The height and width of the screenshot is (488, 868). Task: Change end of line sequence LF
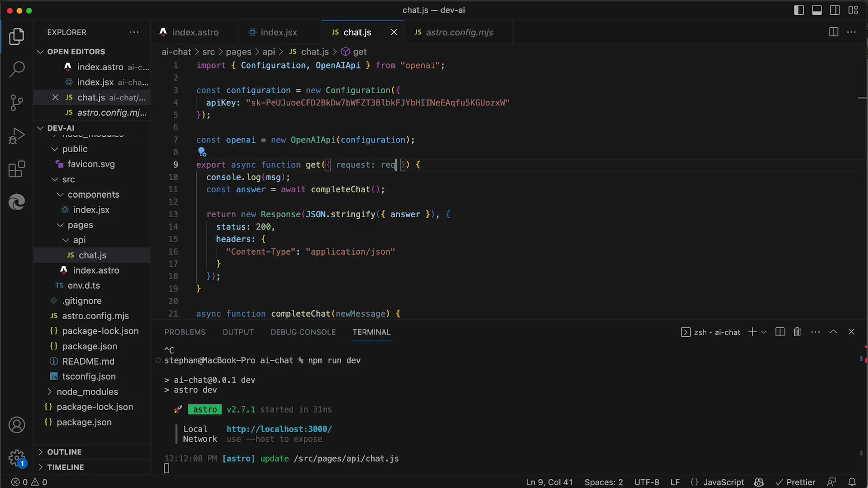coord(675,482)
